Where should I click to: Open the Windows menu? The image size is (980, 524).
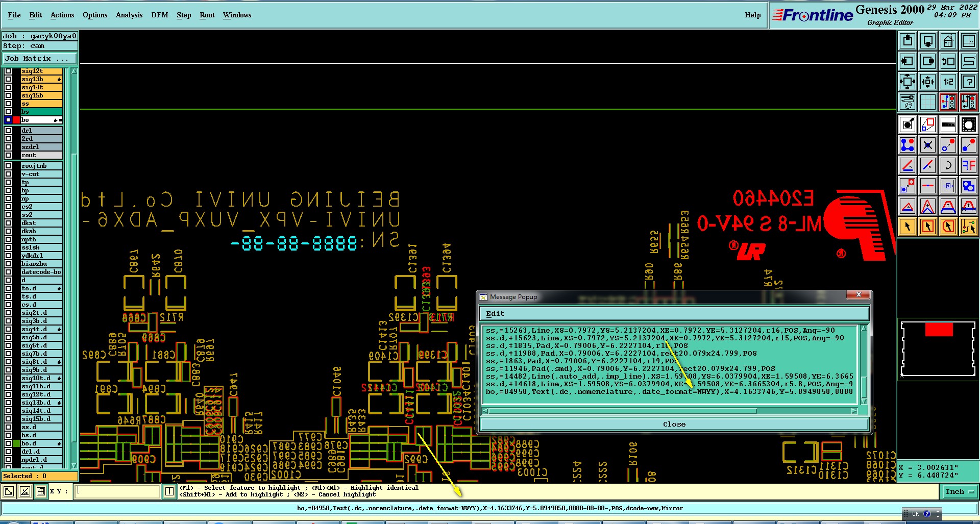237,15
